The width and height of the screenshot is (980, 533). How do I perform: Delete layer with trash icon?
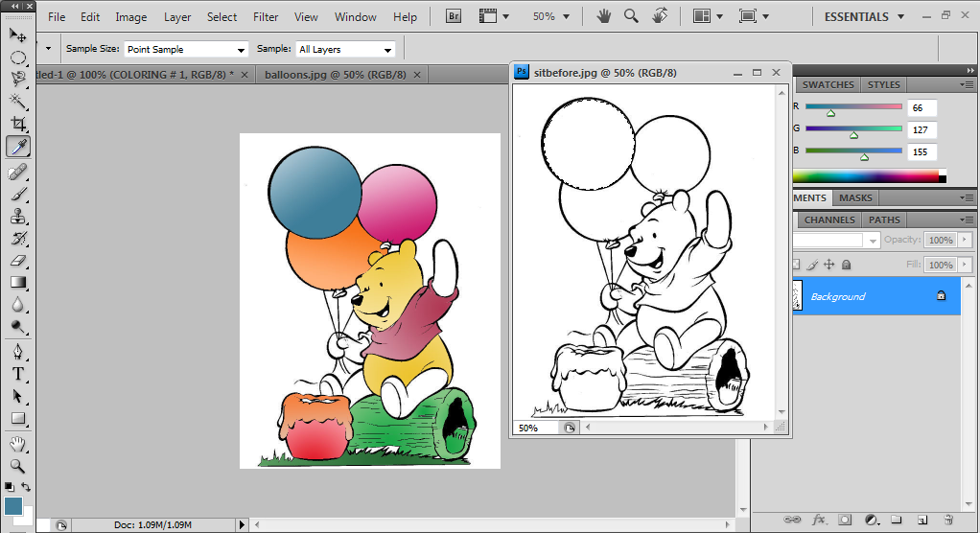pos(948,520)
